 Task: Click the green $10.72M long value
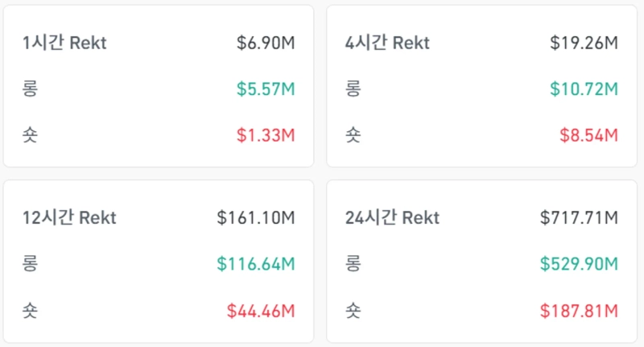click(584, 89)
